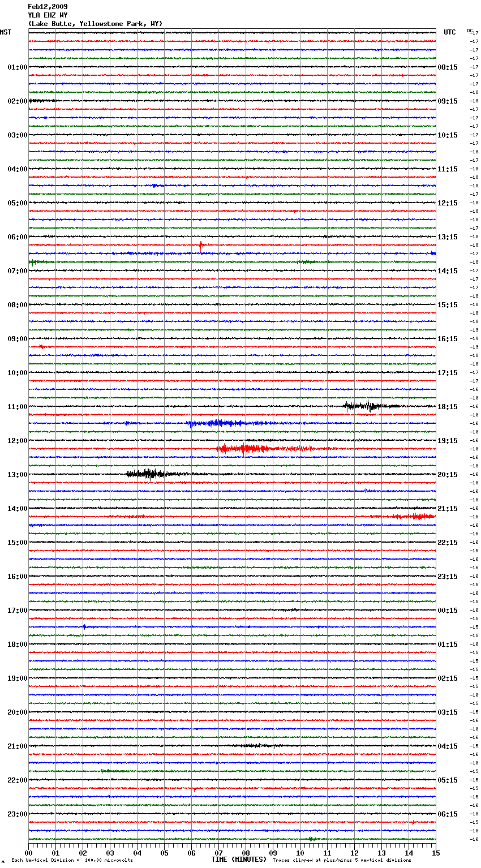Click the Each Vertical Division scale note
This screenshot has width=481, height=868.
[72, 861]
